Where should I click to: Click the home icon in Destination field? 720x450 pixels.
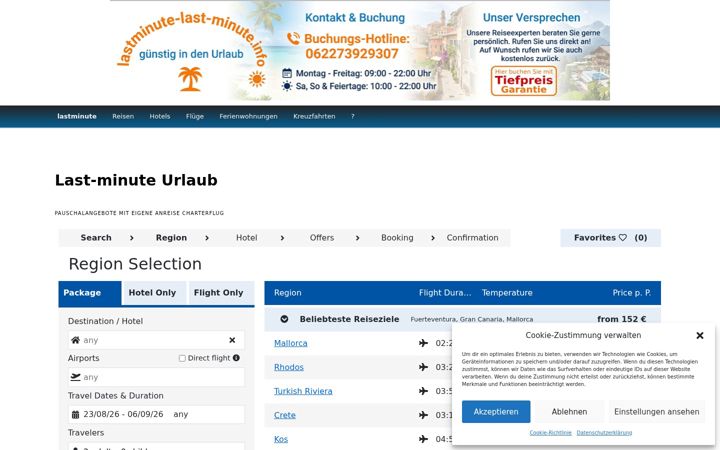pyautogui.click(x=75, y=340)
